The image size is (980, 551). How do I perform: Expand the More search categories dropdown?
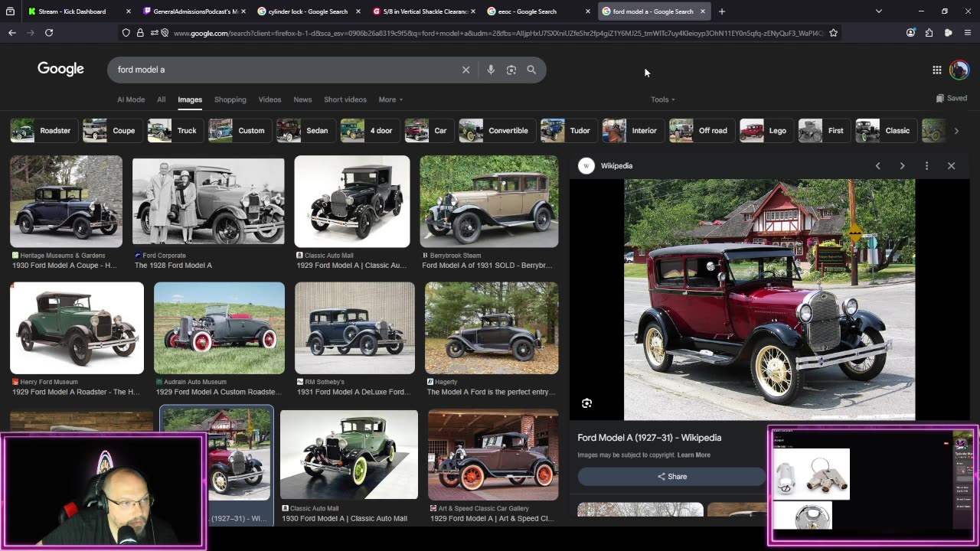390,99
